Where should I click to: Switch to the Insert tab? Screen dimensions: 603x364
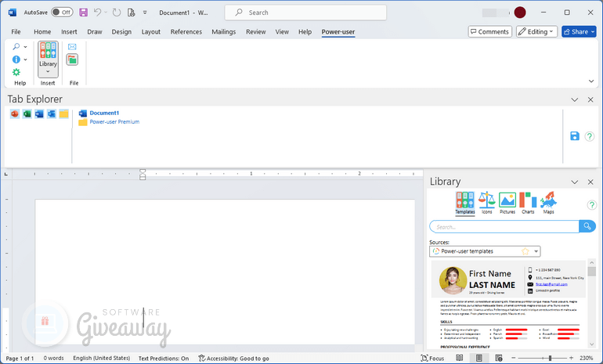pyautogui.click(x=69, y=32)
